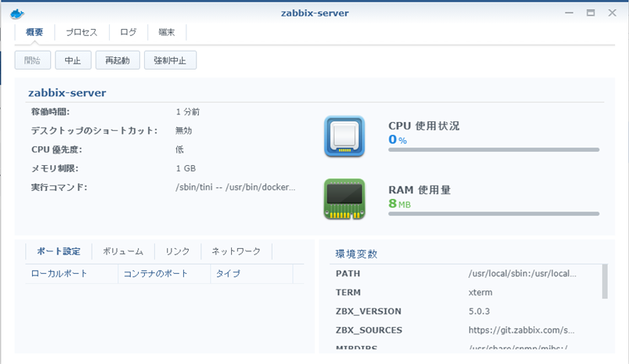Click the green RAM module icon

[344, 200]
